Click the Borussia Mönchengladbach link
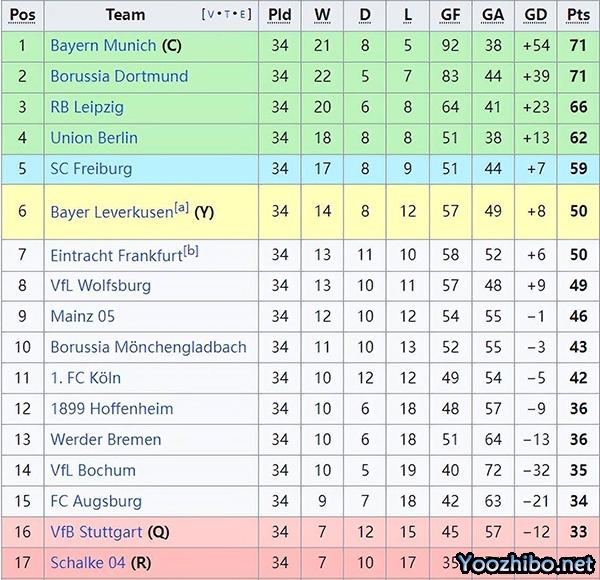600x580 pixels. [x=148, y=348]
